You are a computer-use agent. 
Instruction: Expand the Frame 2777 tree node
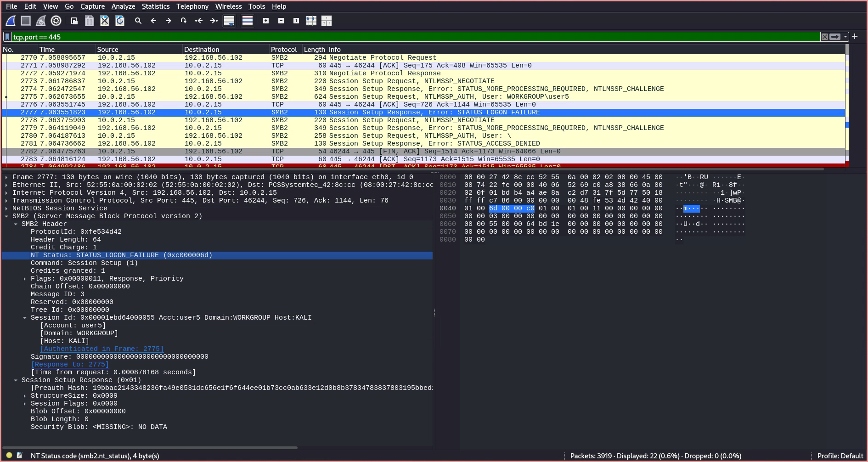click(x=6, y=177)
